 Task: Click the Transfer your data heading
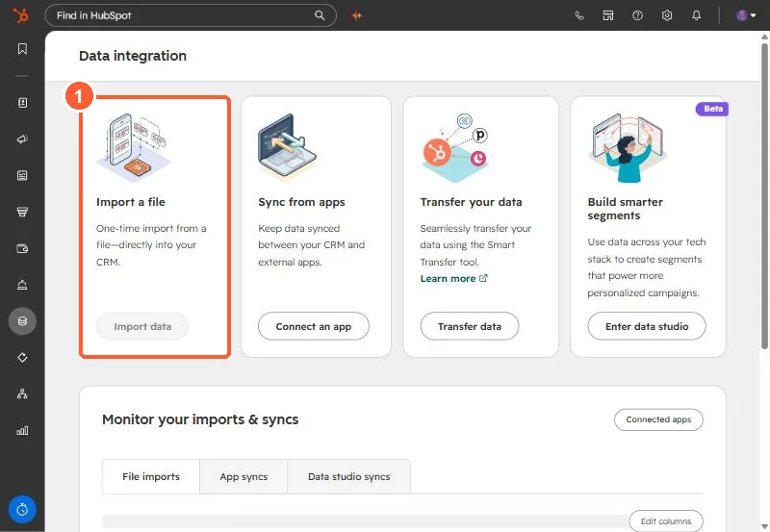click(471, 202)
